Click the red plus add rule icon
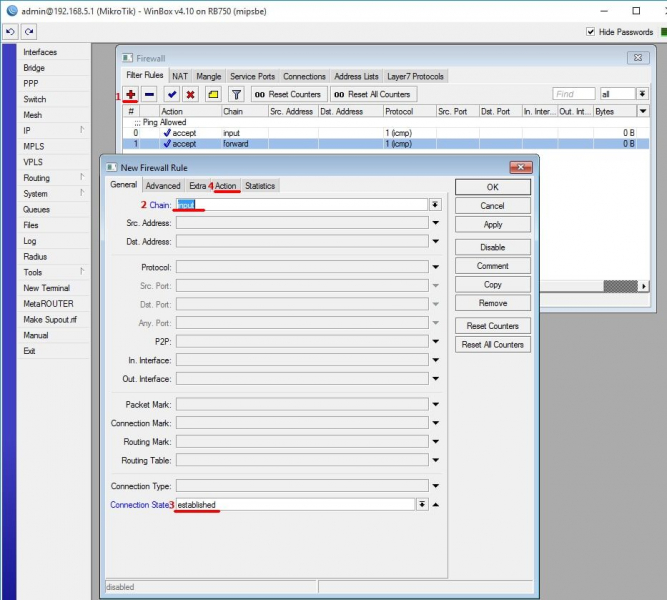The height and width of the screenshot is (600, 667). [x=130, y=94]
